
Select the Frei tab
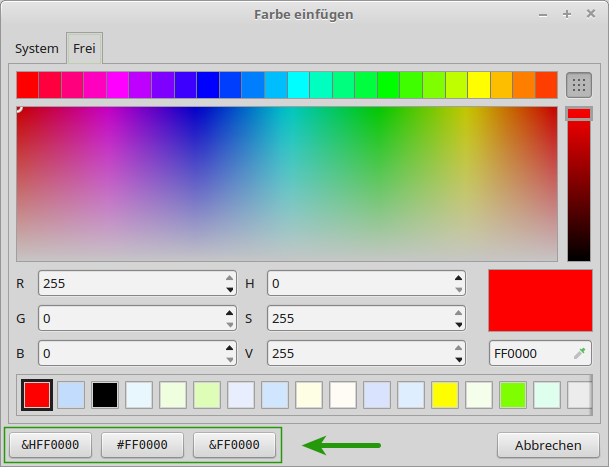84,48
